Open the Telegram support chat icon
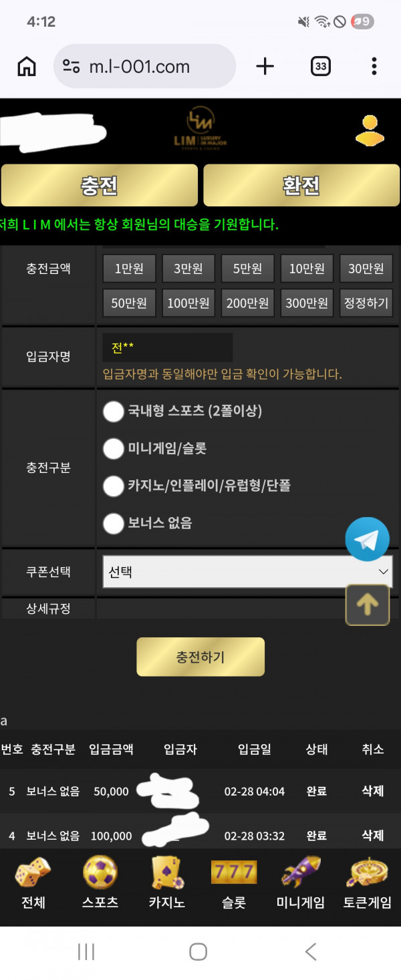 click(367, 539)
